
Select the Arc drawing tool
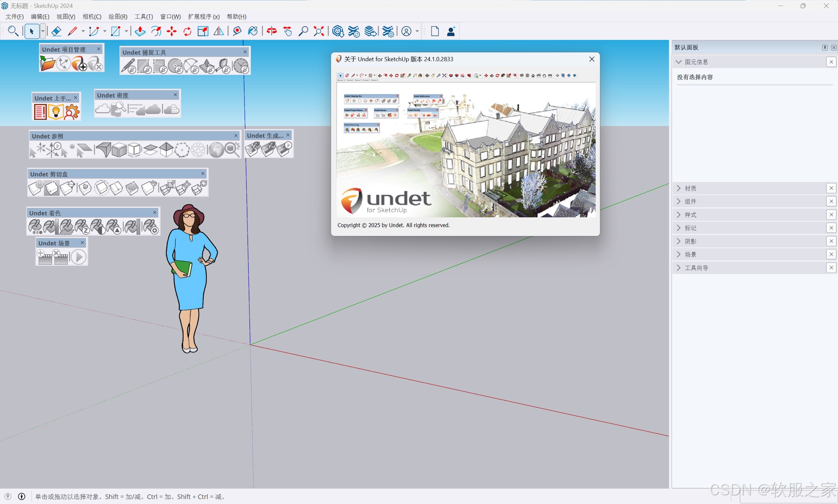(94, 31)
